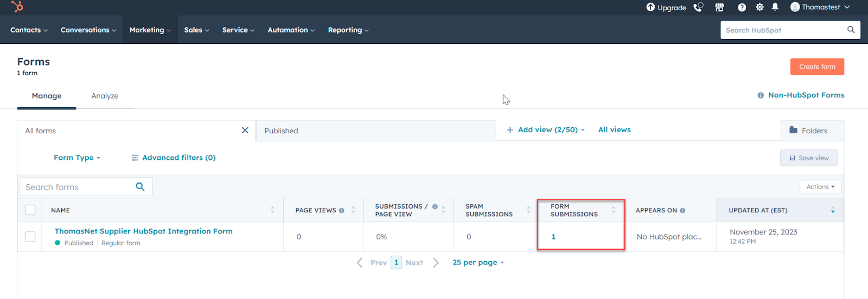Expand the Automation menu
Image resolution: width=868 pixels, height=299 pixels.
[291, 30]
